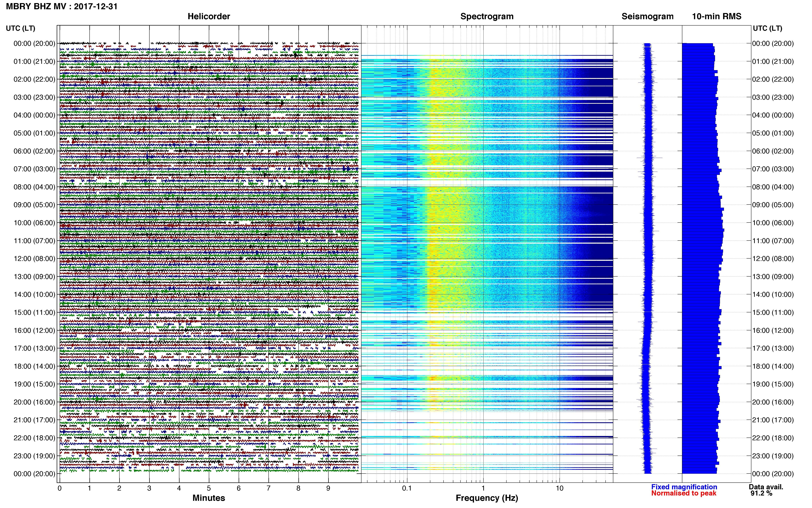
Task: Click the left '16:00 (12:00)' time label
Action: (x=34, y=330)
